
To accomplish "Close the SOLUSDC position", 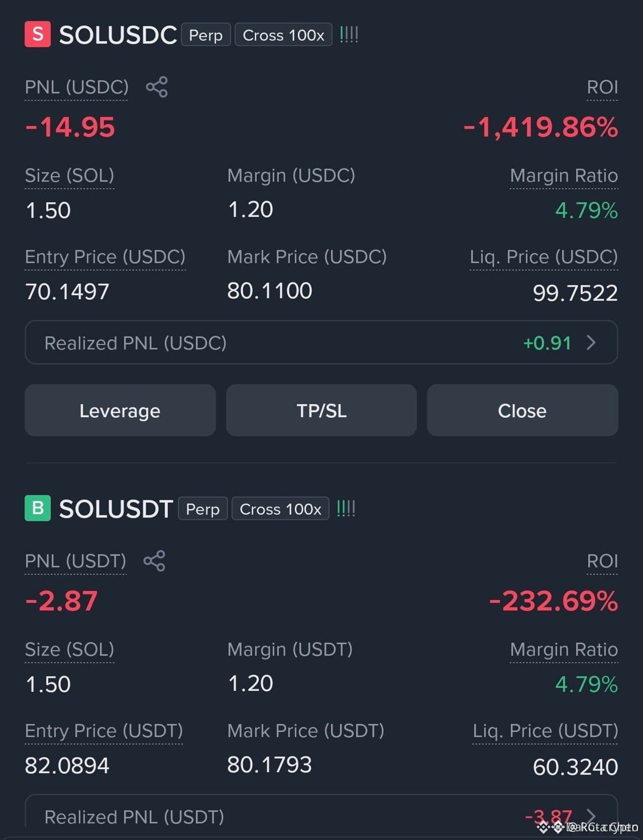I will 522,410.
